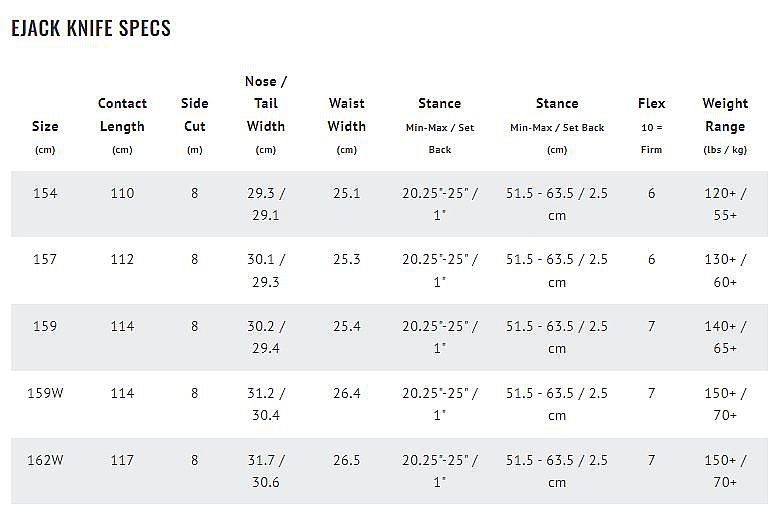The width and height of the screenshot is (779, 532).
Task: Click the 154 size cell
Action: tap(45, 193)
